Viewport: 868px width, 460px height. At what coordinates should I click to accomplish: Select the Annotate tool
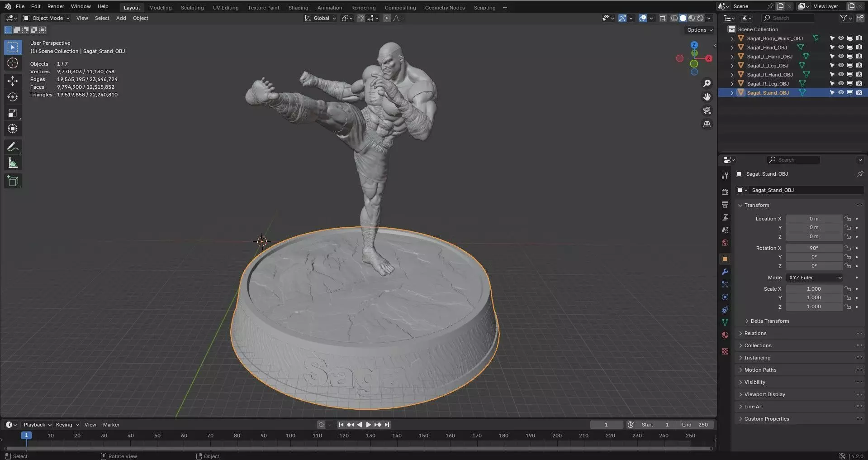tap(13, 147)
